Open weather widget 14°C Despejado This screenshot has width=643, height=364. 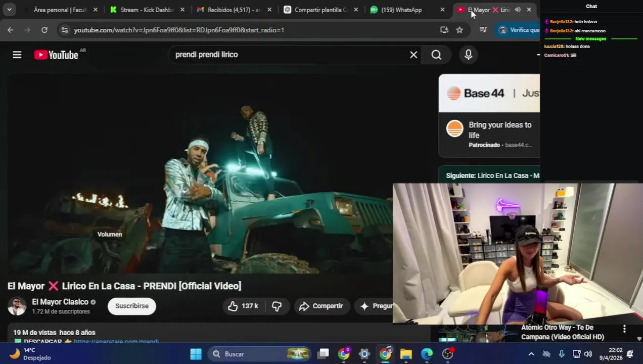click(30, 354)
